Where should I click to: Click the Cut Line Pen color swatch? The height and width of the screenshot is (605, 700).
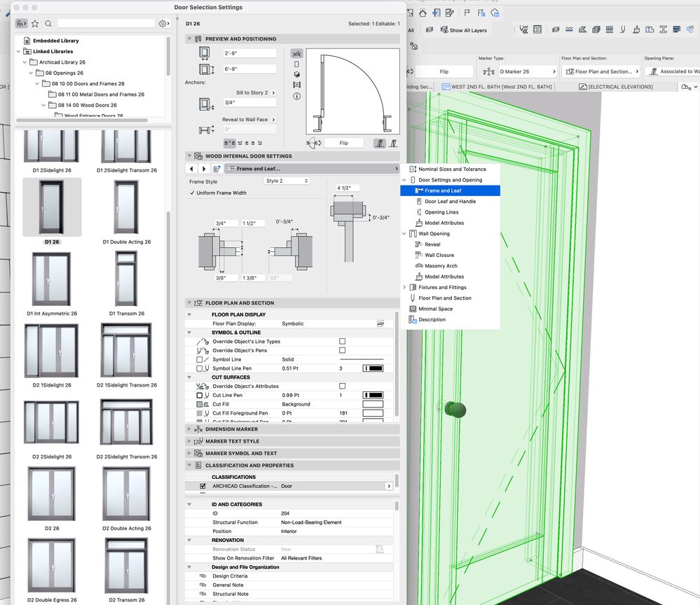point(372,395)
